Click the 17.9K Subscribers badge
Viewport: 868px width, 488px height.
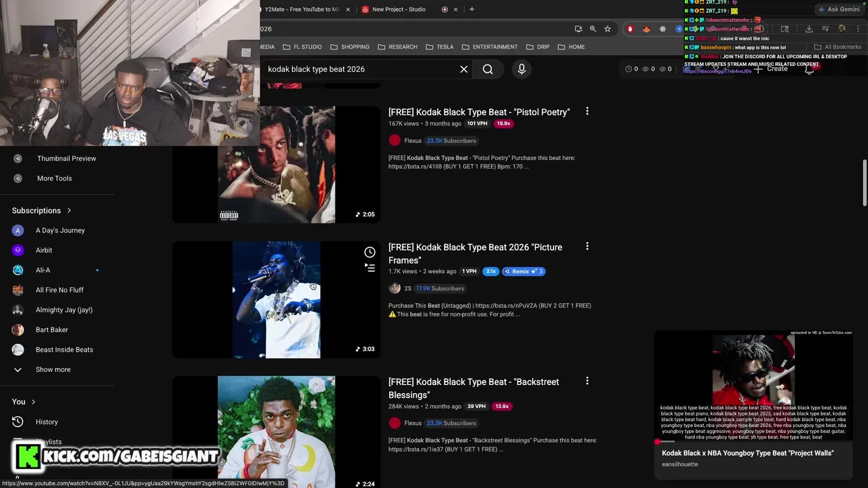click(440, 288)
